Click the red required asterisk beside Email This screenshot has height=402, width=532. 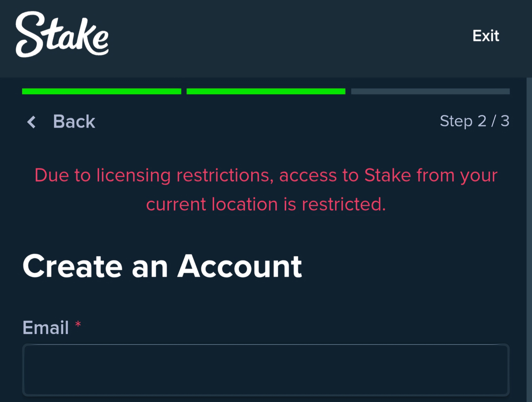coord(78,324)
